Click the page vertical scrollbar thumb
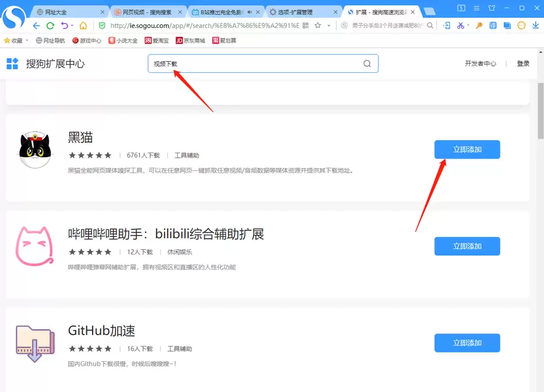 coord(541,111)
